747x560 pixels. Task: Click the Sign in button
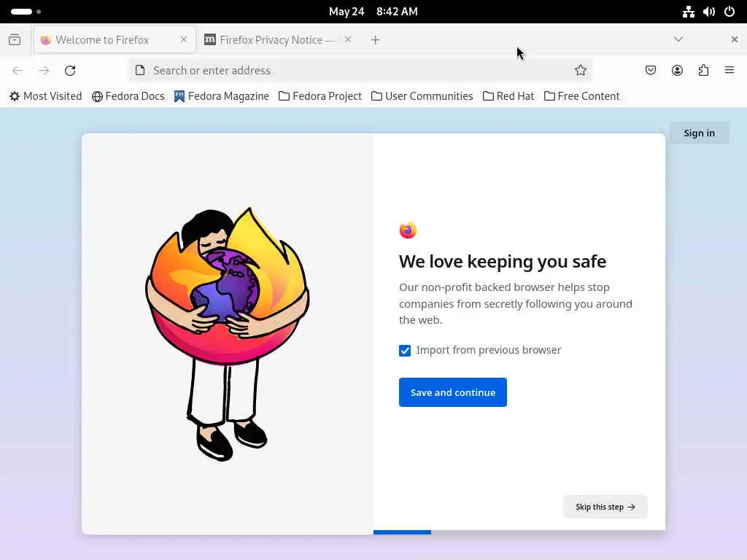699,133
